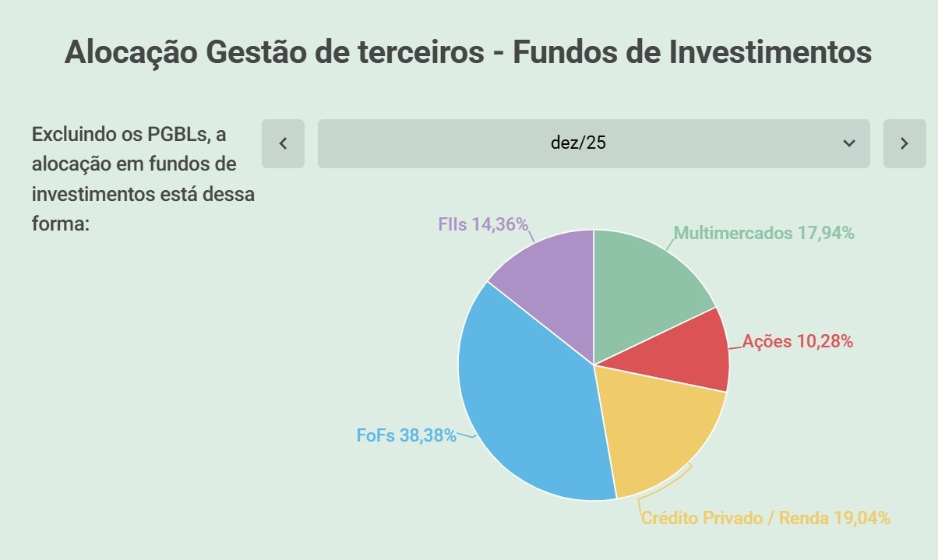Screen dimensions: 938x560
Task: Click the left arrow to view previous month
Action: [x=282, y=143]
